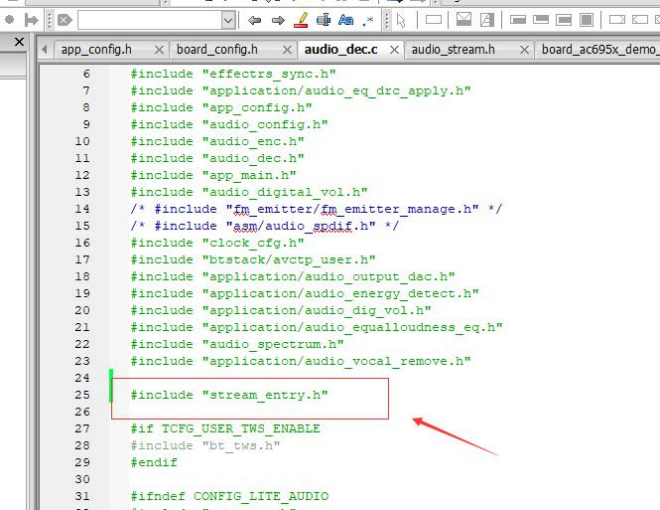660x510 pixels.
Task: Click the "audio_config.h" include line
Action: 229,125
